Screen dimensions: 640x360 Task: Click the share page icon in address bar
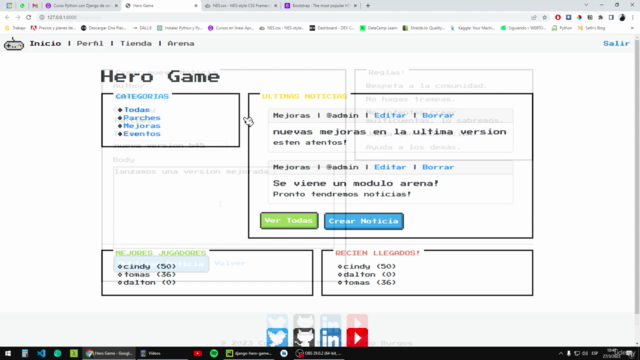click(533, 17)
